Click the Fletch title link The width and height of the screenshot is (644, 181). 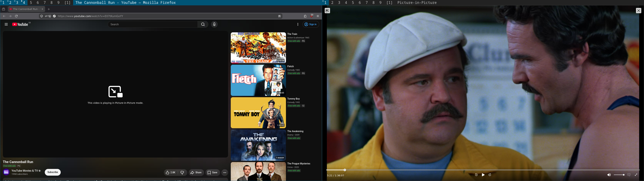[x=290, y=67]
